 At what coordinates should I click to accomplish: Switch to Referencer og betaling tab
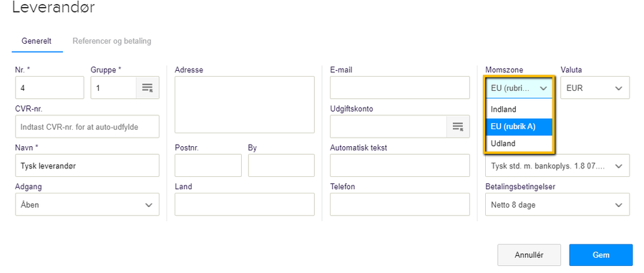112,41
